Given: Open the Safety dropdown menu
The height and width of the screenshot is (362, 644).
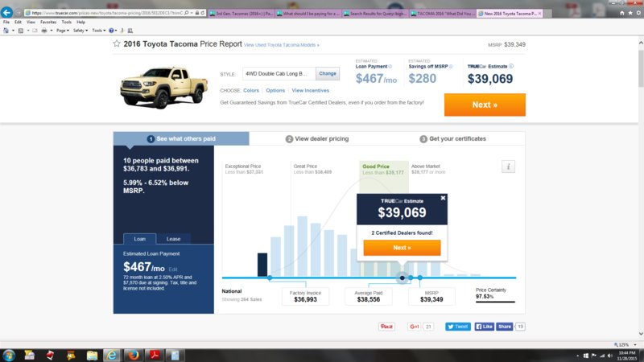Looking at the screenshot, I should [x=80, y=31].
